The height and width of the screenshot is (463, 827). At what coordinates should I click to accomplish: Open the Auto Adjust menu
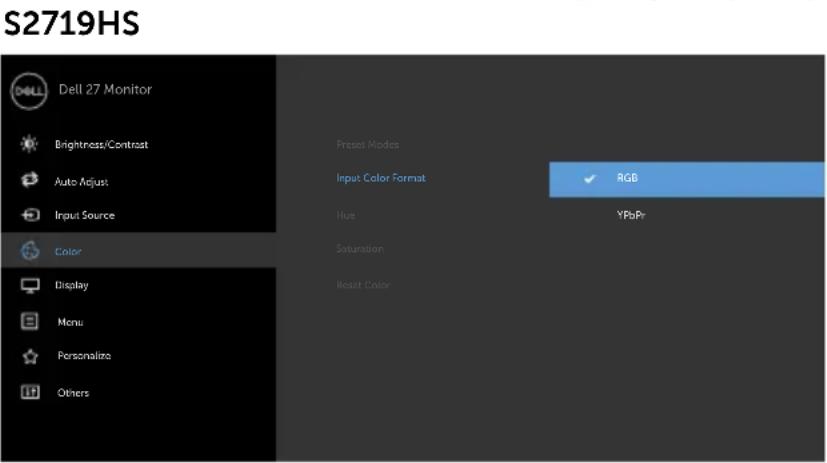pyautogui.click(x=81, y=182)
